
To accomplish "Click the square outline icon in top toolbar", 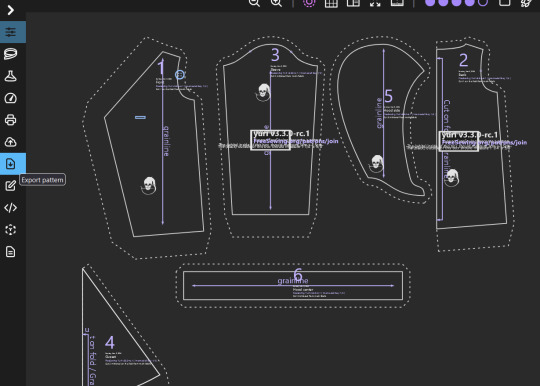I will tap(505, 3).
